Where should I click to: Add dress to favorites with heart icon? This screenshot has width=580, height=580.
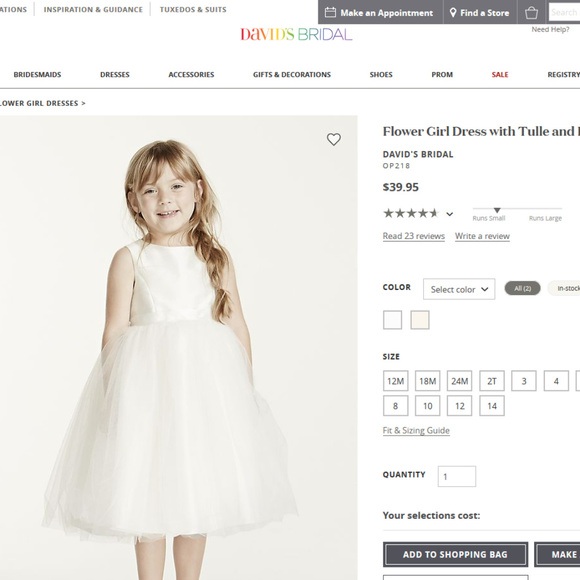[333, 139]
